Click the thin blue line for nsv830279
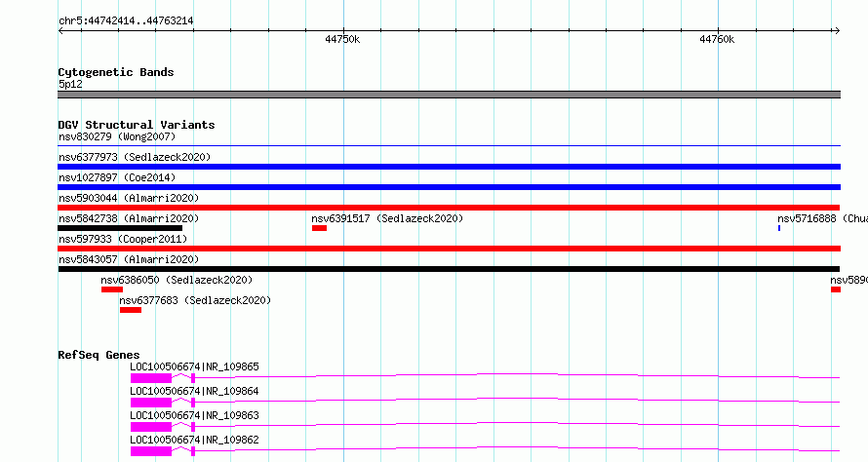 tap(449, 146)
